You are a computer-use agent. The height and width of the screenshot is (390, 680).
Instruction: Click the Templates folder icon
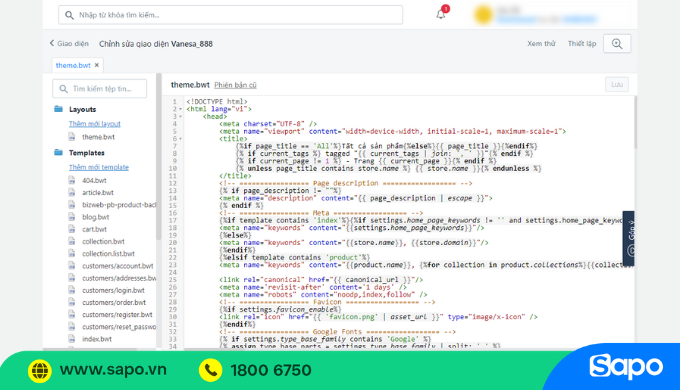point(59,152)
